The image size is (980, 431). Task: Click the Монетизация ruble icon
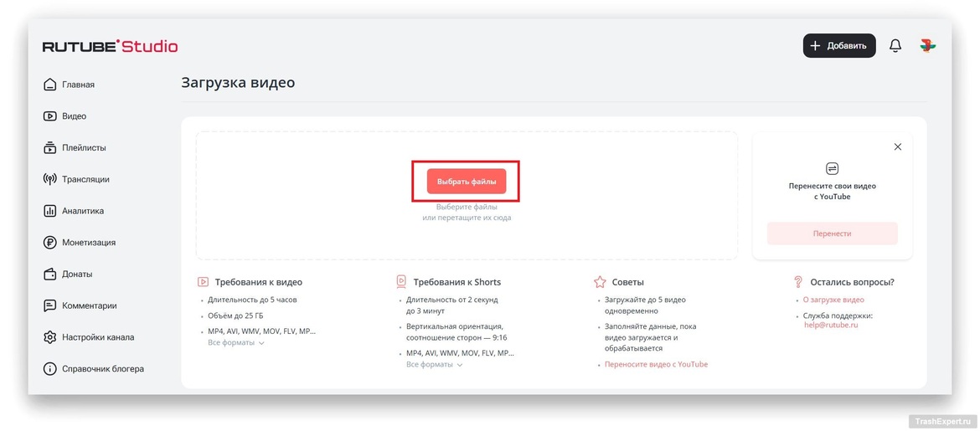click(x=49, y=243)
